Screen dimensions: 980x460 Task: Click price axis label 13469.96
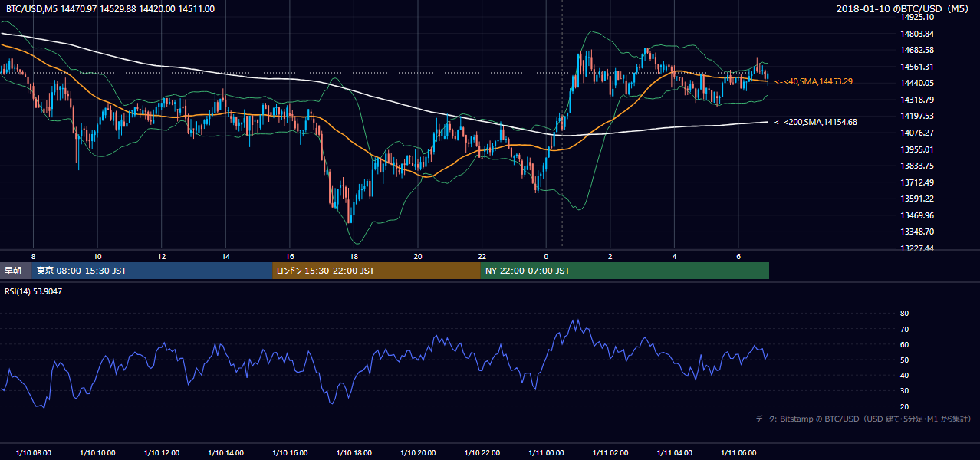(918, 215)
